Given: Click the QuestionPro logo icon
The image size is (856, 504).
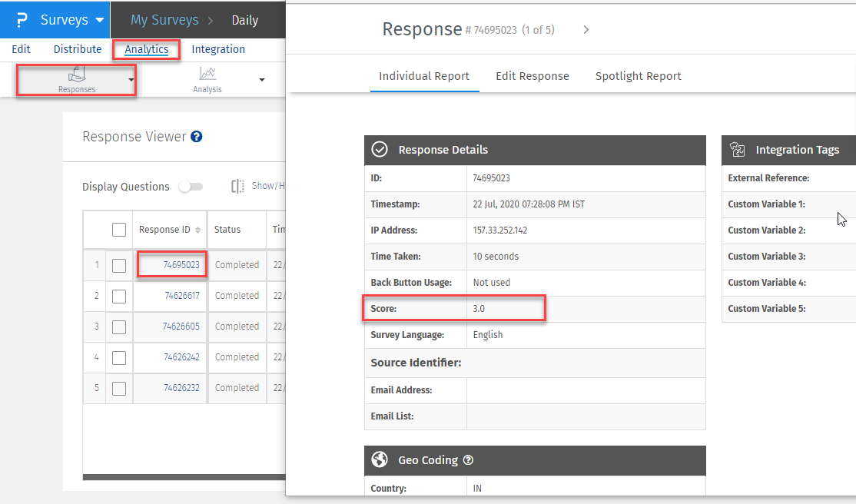Looking at the screenshot, I should pos(22,20).
